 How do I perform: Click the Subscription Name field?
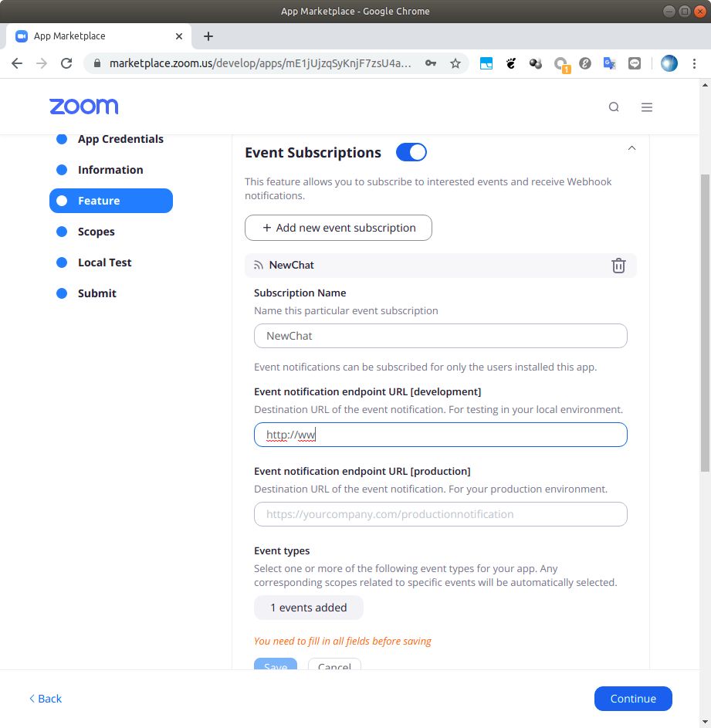click(440, 336)
